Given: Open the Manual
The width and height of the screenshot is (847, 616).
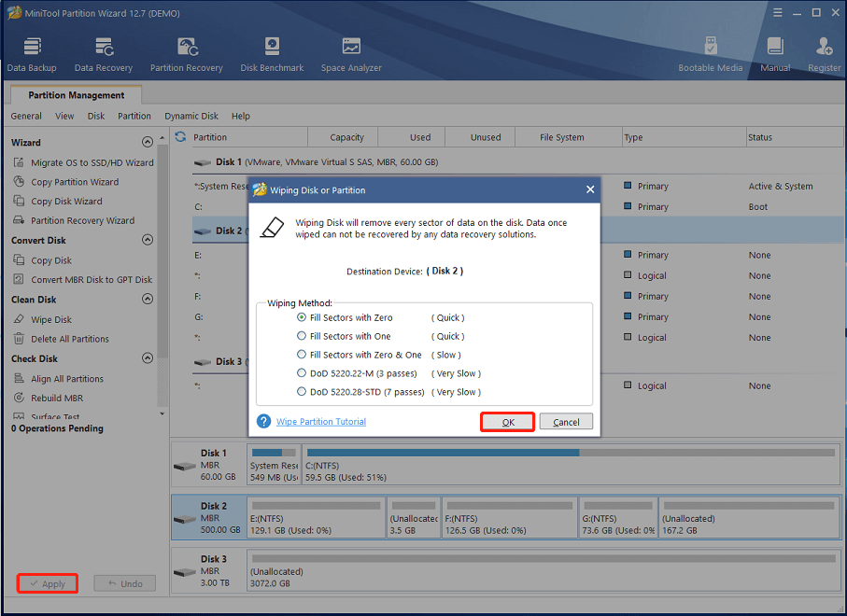Looking at the screenshot, I should 775,54.
